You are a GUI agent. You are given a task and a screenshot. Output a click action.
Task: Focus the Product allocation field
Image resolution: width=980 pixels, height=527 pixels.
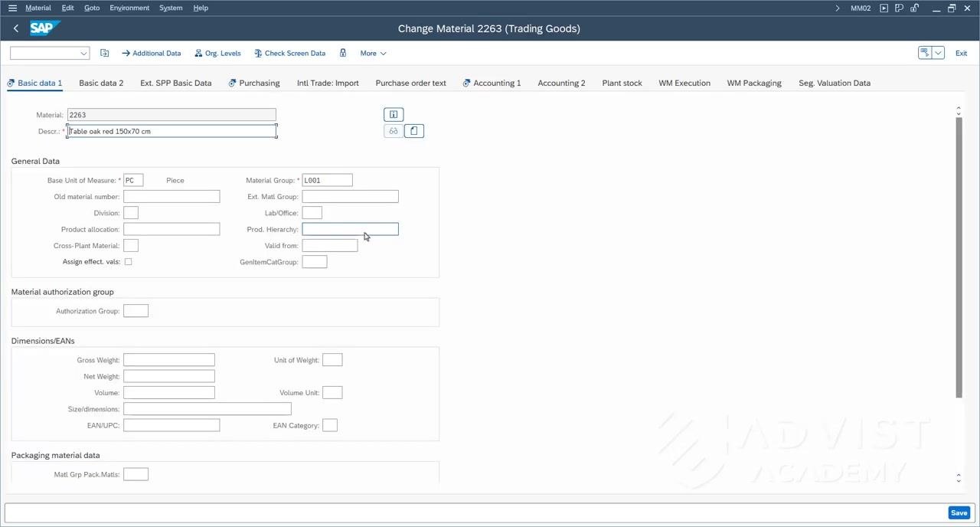(x=171, y=229)
